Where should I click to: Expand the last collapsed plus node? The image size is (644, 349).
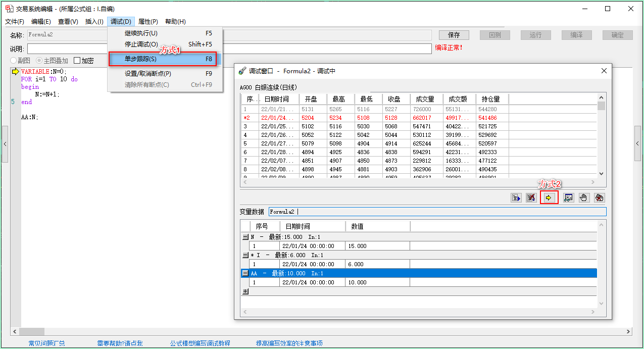click(x=245, y=291)
